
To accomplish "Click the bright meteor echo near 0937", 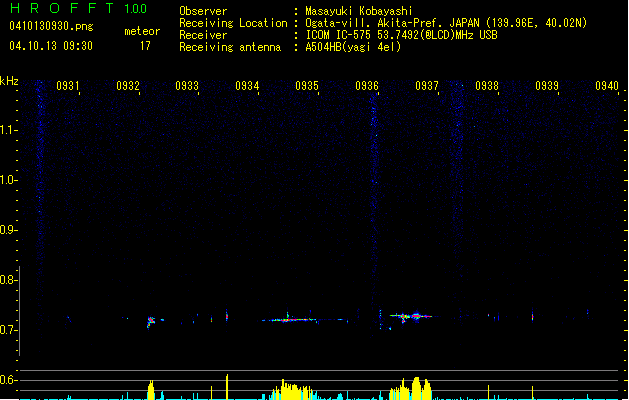I will (x=411, y=317).
